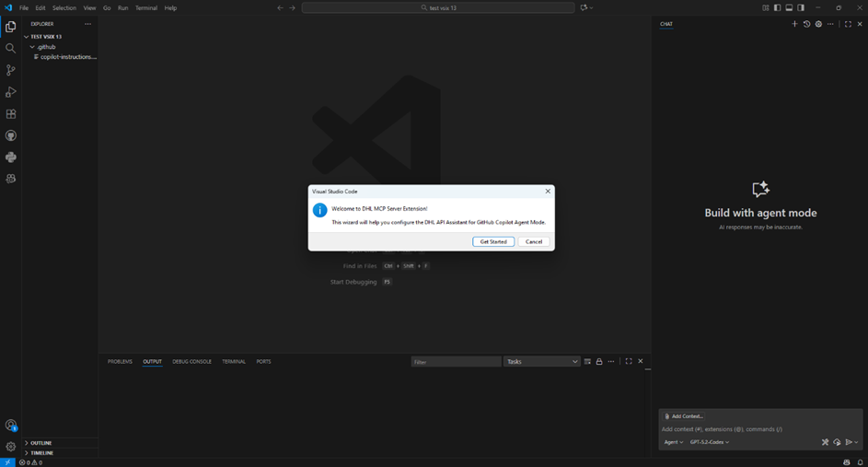The width and height of the screenshot is (868, 467).
Task: Switch to the Problems tab
Action: tap(120, 362)
